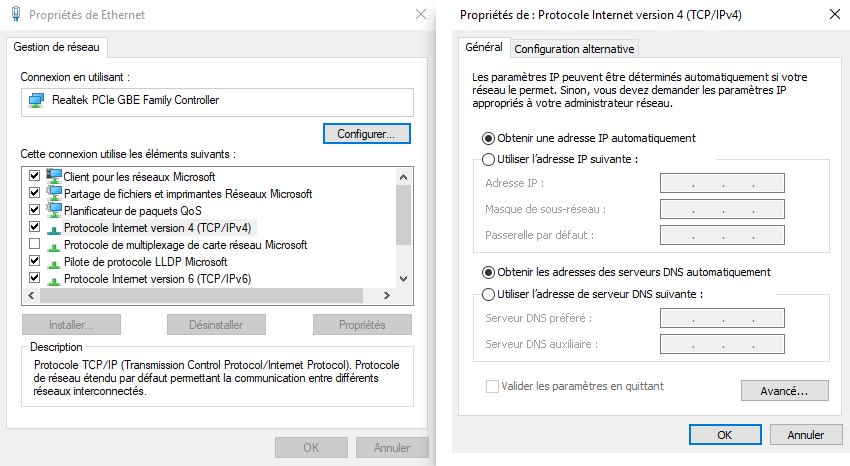Select the Planificateur de paquets QoS icon
The image size is (850, 466).
click(x=54, y=210)
